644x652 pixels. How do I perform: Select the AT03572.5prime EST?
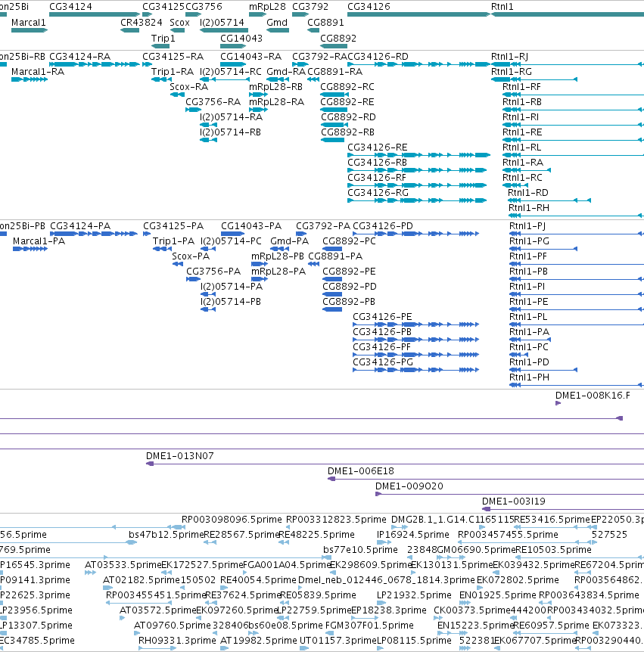coord(123,618)
